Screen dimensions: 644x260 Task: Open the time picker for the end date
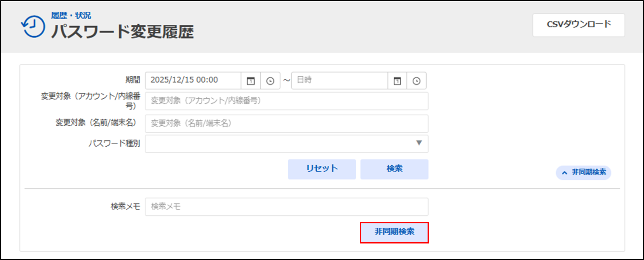coord(416,81)
